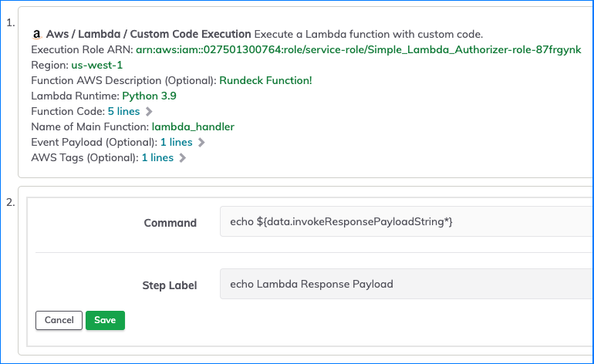Expand the Event Payload chevron

pyautogui.click(x=201, y=143)
